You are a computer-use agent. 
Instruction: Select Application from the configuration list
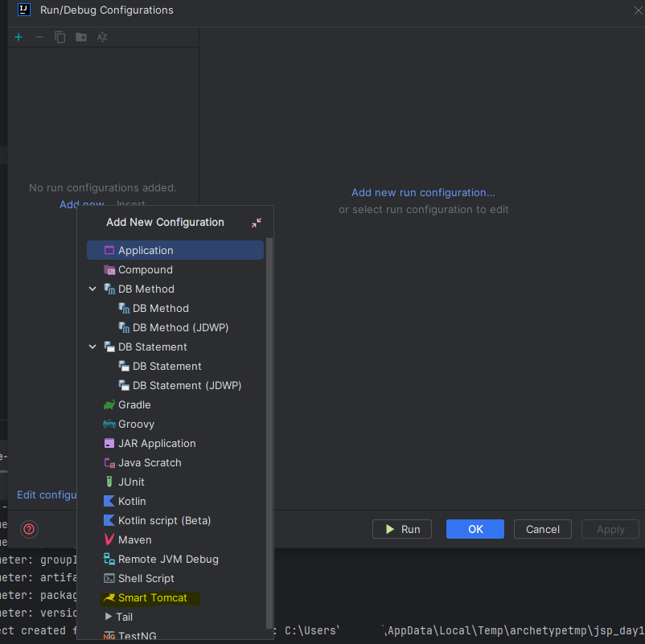coord(175,250)
